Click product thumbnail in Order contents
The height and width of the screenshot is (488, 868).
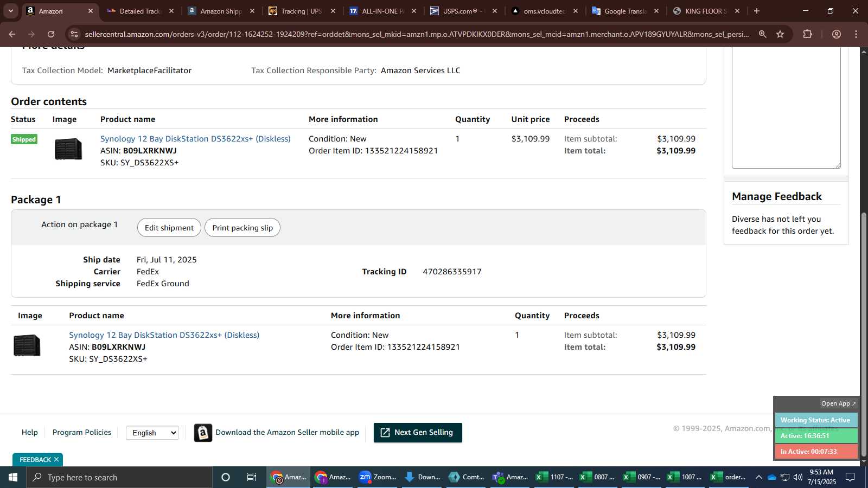tap(68, 149)
